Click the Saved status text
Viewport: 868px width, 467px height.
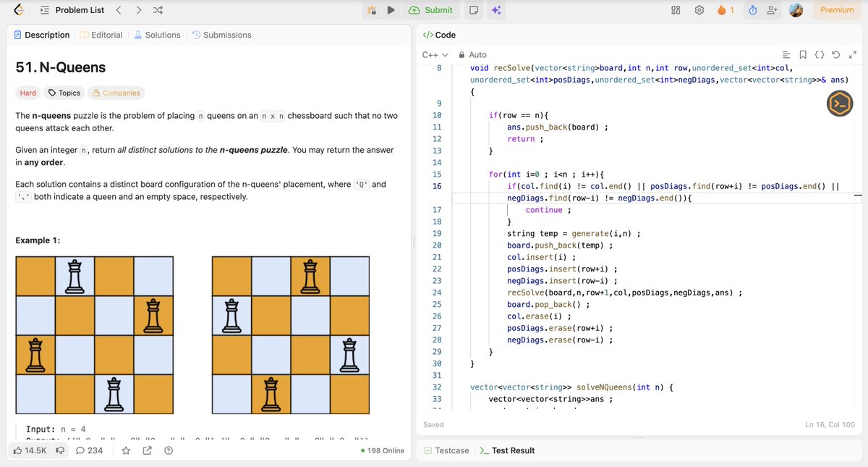click(x=433, y=424)
